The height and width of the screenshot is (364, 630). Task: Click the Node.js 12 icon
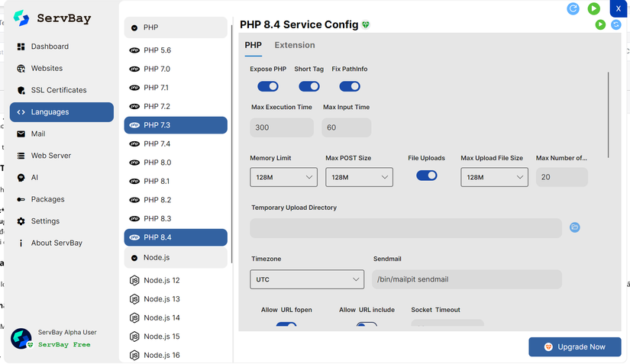134,281
